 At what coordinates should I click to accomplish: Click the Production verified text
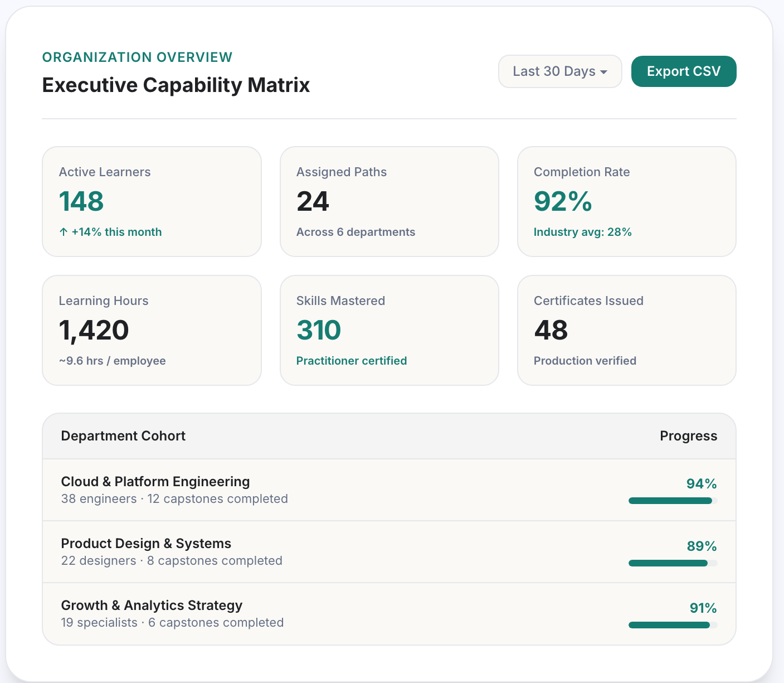585,361
